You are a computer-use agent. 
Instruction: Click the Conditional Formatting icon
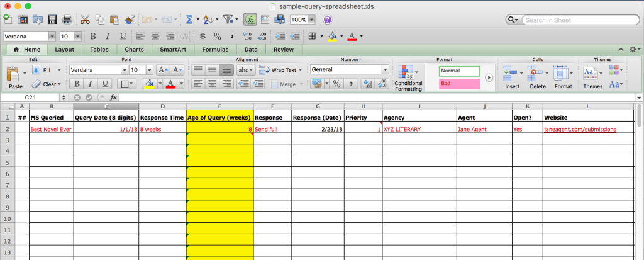pos(407,72)
